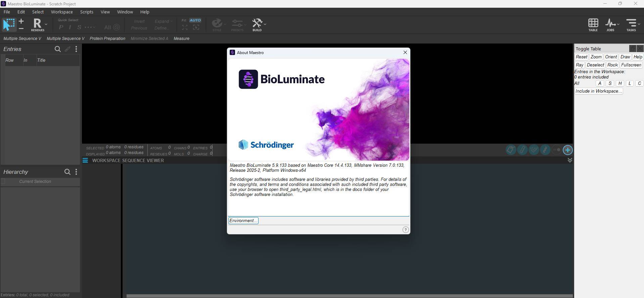Collapse the sequence viewer with double chevron

pos(569,160)
